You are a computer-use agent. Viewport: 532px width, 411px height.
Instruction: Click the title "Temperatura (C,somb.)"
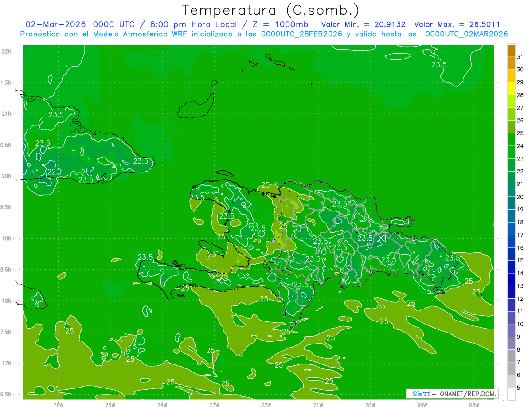click(270, 11)
